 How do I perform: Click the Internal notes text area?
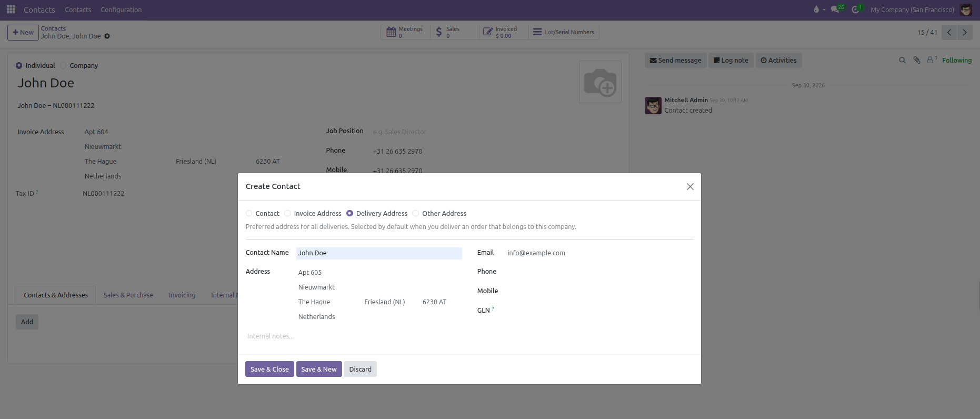(x=469, y=336)
